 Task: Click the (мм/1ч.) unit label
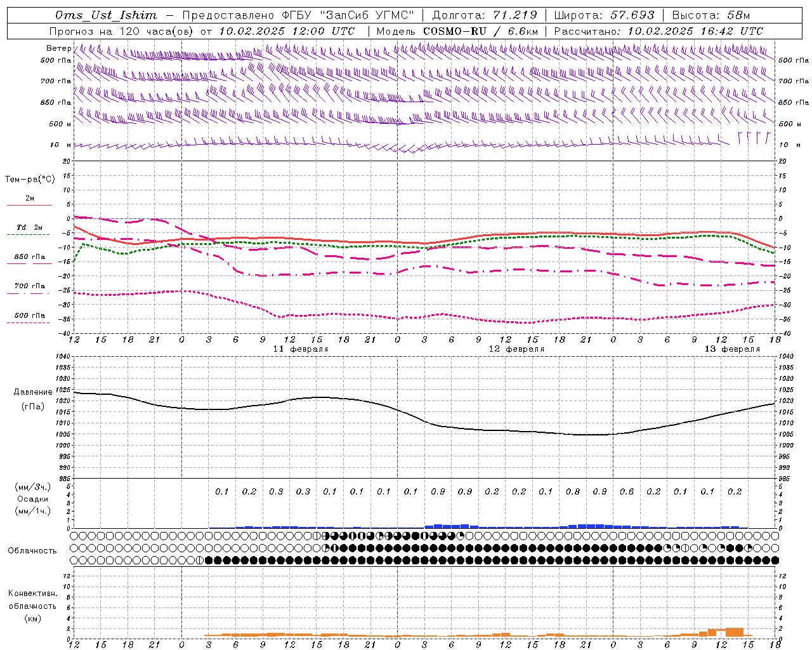tap(33, 511)
